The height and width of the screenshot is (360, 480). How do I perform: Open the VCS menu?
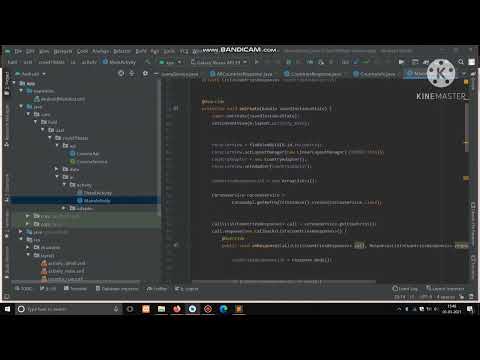click(x=184, y=51)
